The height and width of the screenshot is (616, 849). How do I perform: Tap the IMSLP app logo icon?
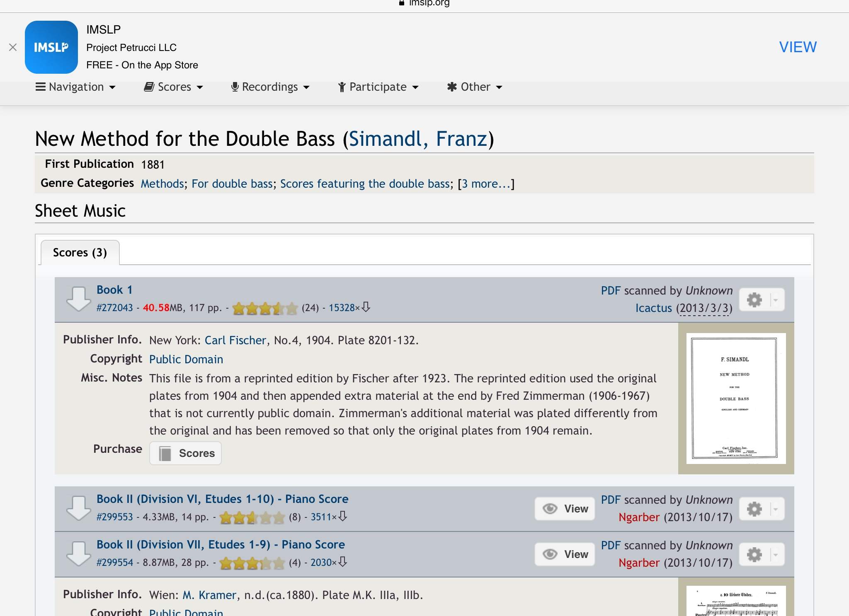pos(51,47)
